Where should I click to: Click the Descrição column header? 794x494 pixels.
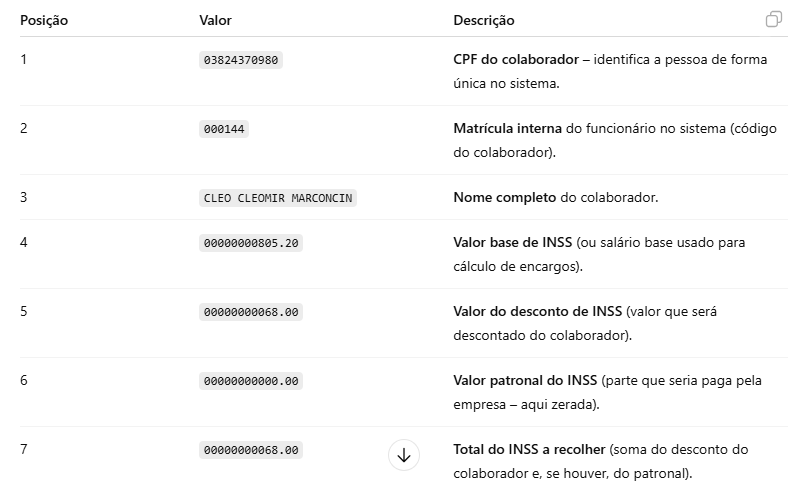pyautogui.click(x=484, y=20)
